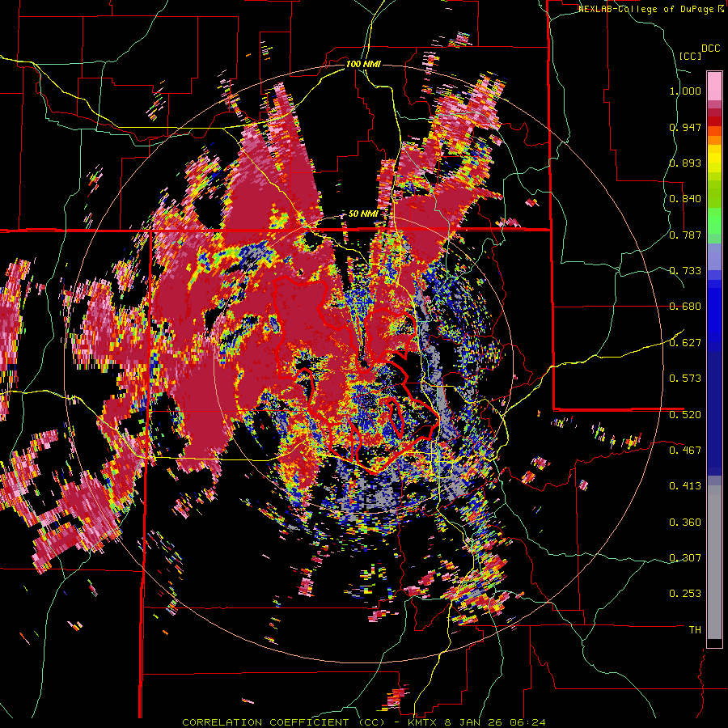Screen dimensions: 728x728
Task: Click the [CC] units label above color bar
Action: (x=690, y=56)
